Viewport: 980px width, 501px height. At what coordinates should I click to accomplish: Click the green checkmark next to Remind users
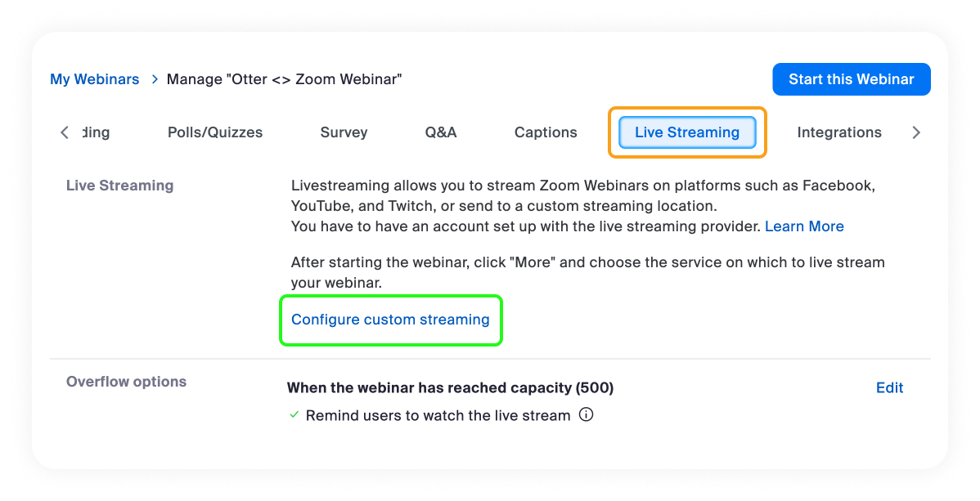[x=294, y=415]
